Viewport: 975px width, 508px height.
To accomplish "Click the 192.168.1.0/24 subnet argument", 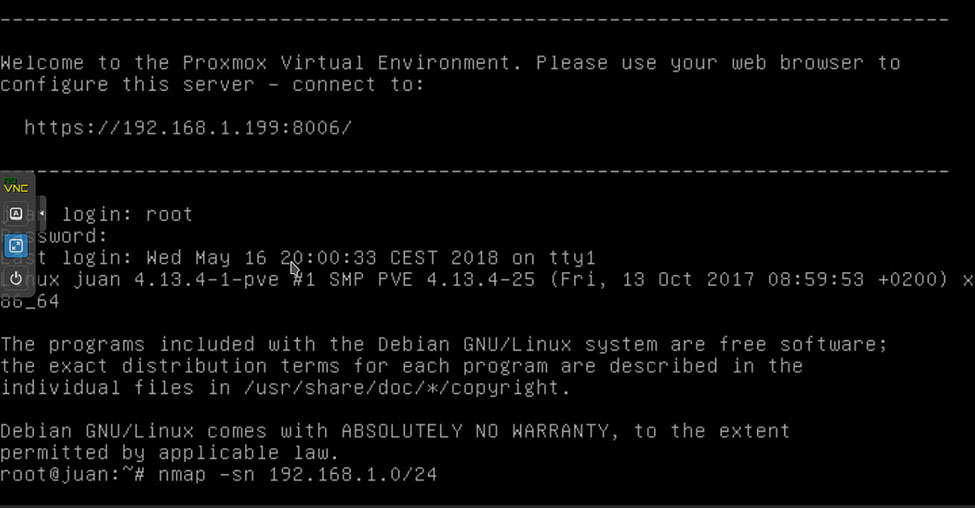I will coord(352,474).
